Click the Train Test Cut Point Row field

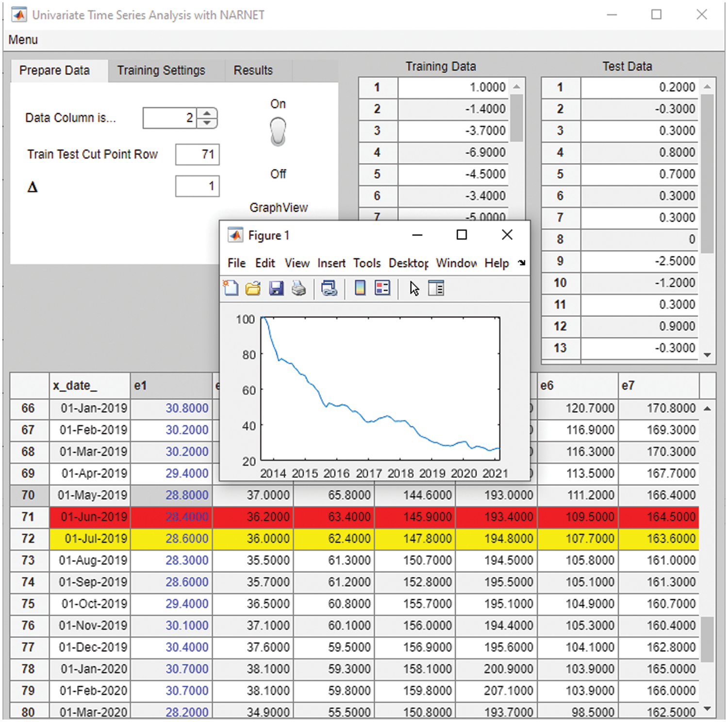pos(198,155)
